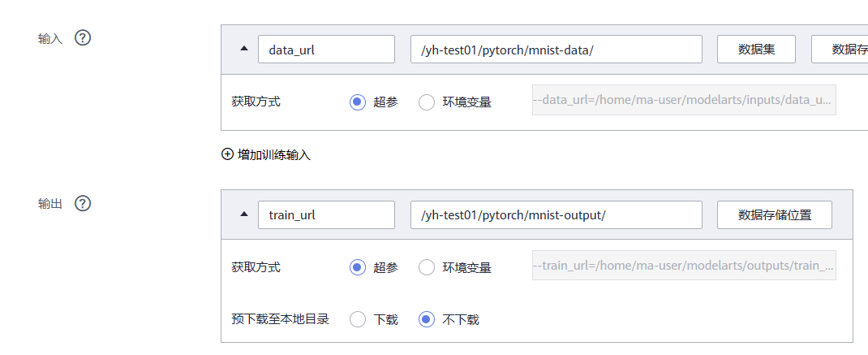
Task: Select 环境变量 for the output 获取方式
Action: 426,268
